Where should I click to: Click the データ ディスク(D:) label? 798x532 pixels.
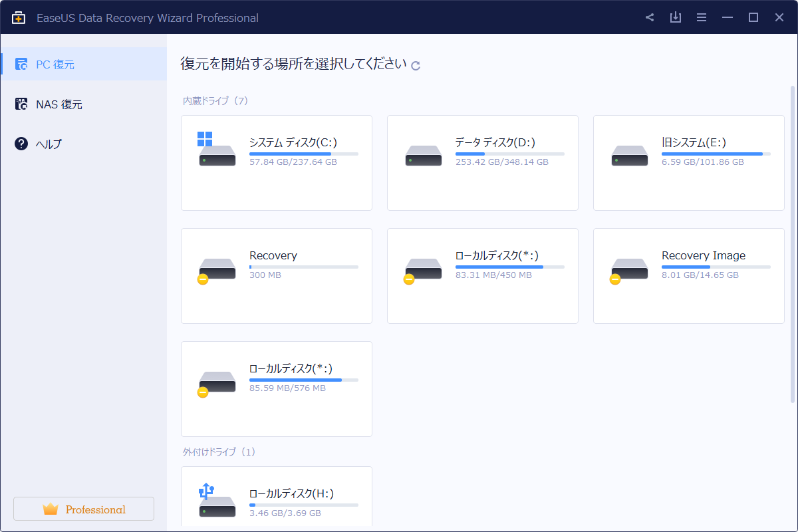point(495,142)
